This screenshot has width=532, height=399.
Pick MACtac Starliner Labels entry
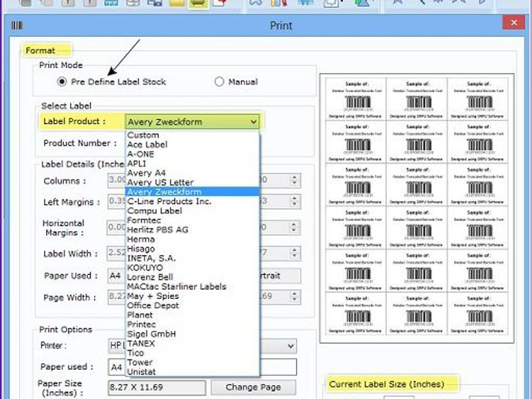click(193, 287)
